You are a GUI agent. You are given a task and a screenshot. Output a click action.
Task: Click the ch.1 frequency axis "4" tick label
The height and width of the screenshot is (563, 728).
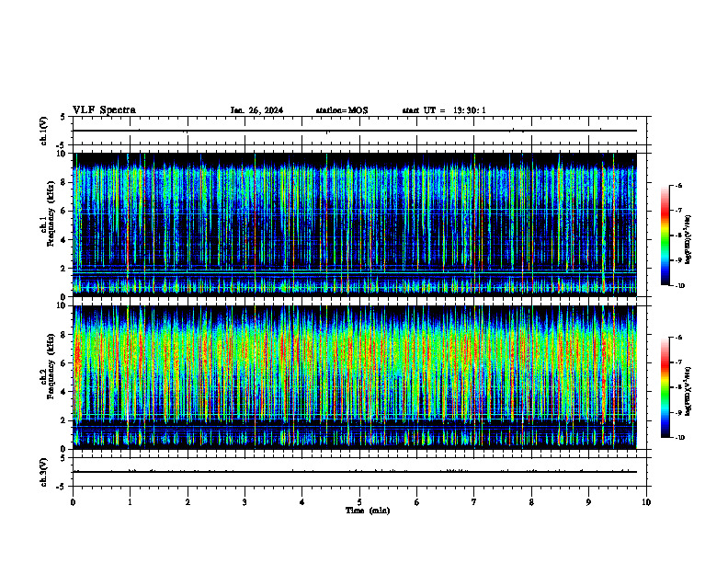(x=63, y=240)
